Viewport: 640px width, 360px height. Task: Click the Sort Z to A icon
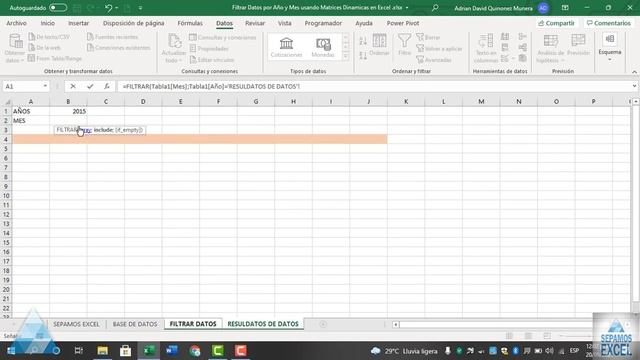(363, 55)
